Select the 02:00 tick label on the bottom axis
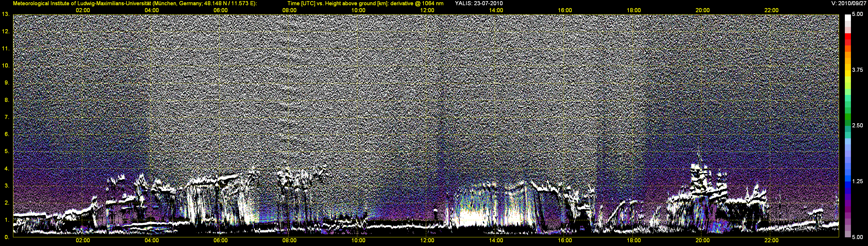 pos(82,241)
